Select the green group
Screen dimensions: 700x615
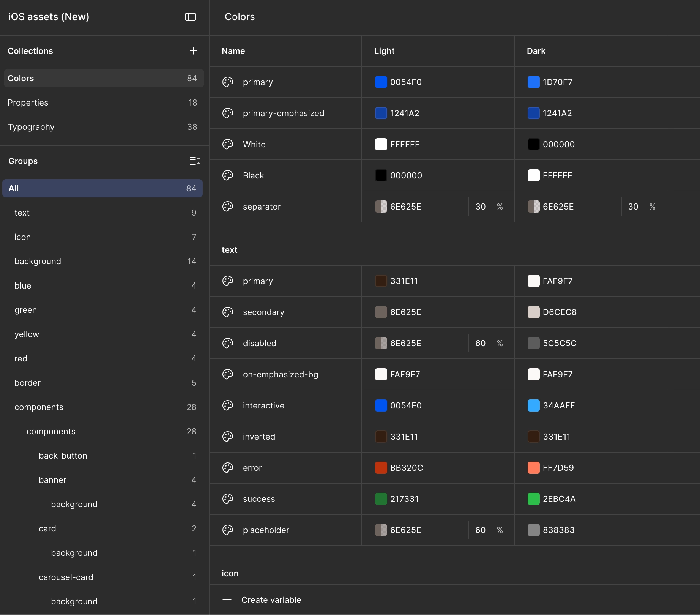[x=102, y=310]
